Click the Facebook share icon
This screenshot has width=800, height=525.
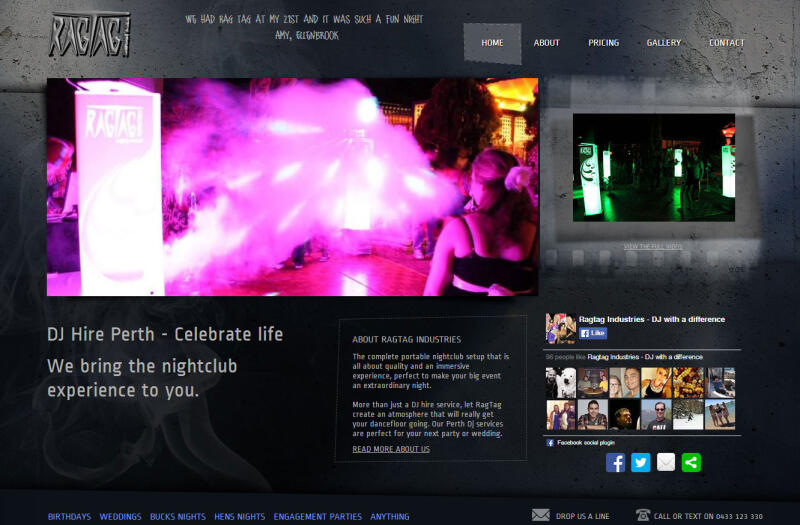tap(616, 463)
